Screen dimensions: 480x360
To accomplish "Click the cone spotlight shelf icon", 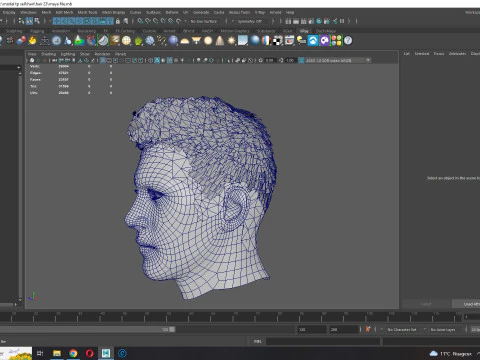I will tap(220, 41).
